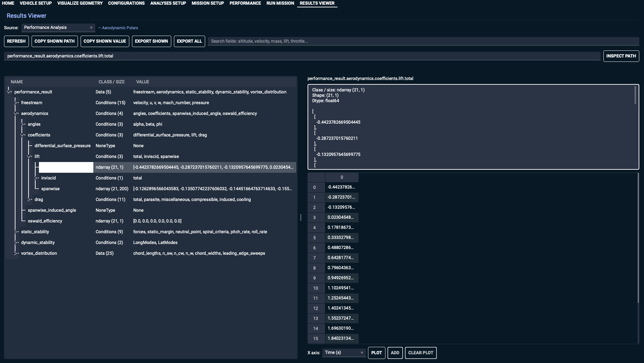Image resolution: width=644 pixels, height=363 pixels.
Task: Click the ADD button
Action: [395, 353]
